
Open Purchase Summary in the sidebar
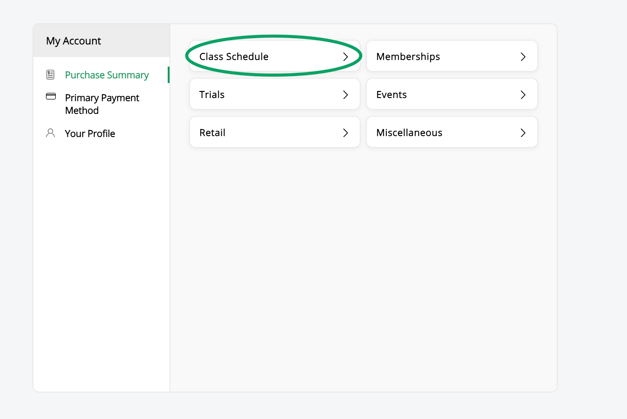pyautogui.click(x=106, y=75)
